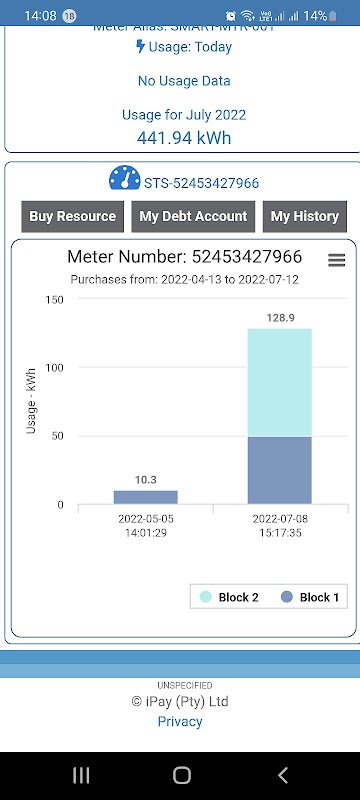The image size is (360, 800).
Task: Open My History
Action: coord(304,216)
